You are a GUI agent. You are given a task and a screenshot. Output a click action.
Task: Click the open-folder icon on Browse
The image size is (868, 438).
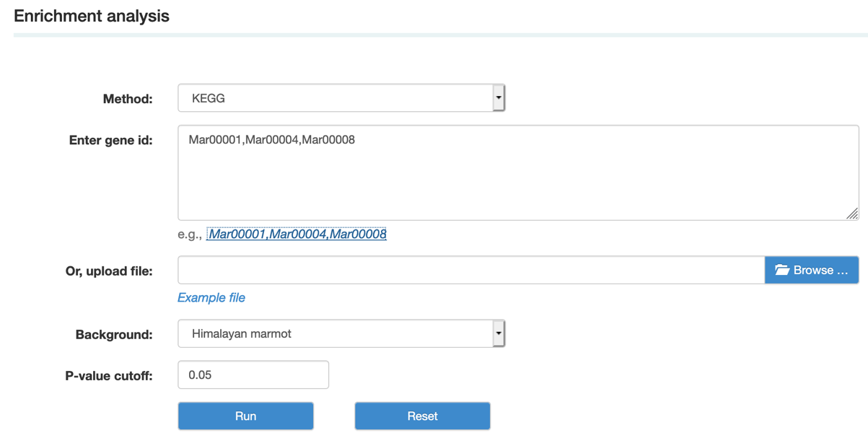(782, 270)
